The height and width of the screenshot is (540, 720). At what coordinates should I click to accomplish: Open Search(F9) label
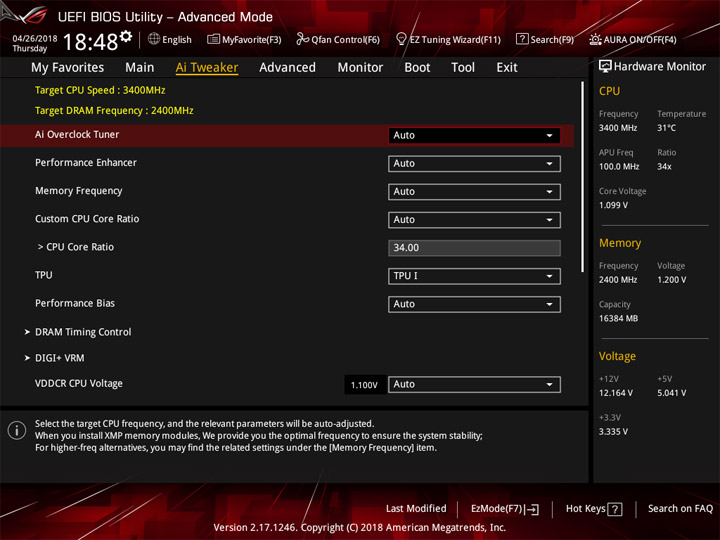tap(552, 39)
